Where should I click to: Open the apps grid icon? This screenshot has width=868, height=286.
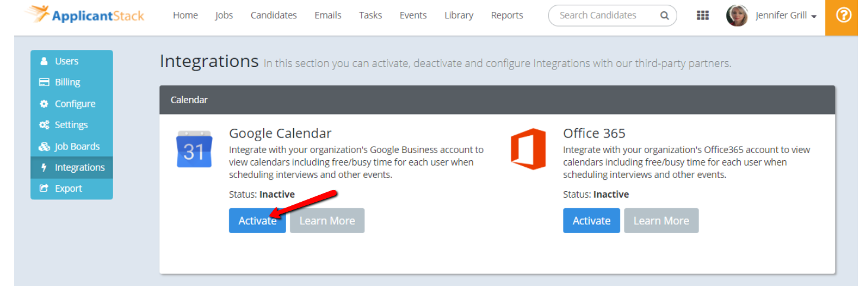click(x=703, y=15)
